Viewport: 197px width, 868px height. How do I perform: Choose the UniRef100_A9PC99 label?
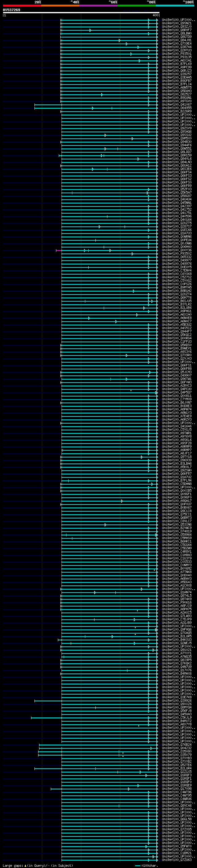click(176, 67)
